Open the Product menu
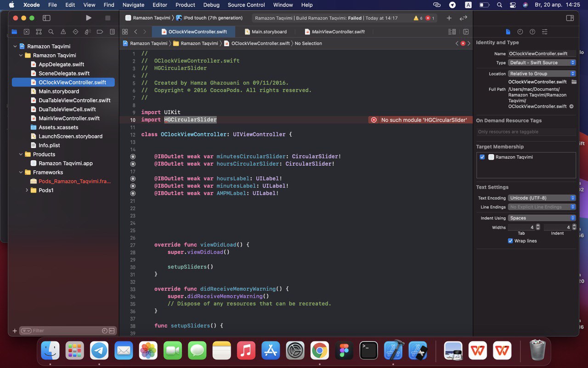Screen dimensions: 588x368 [x=185, y=5]
